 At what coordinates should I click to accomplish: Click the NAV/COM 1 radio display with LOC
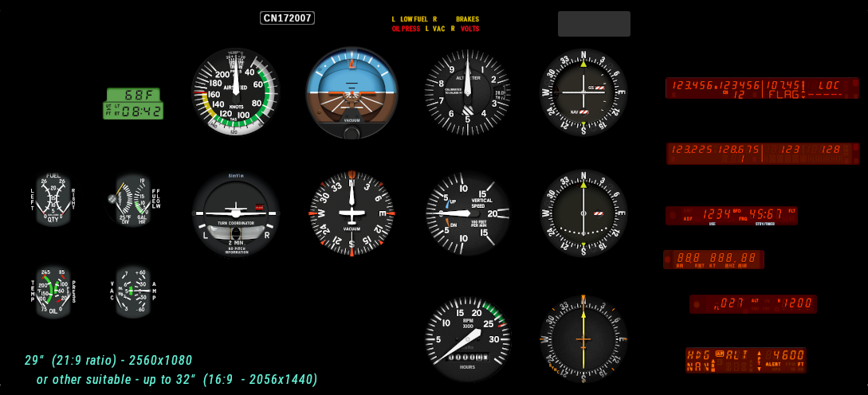(762, 88)
